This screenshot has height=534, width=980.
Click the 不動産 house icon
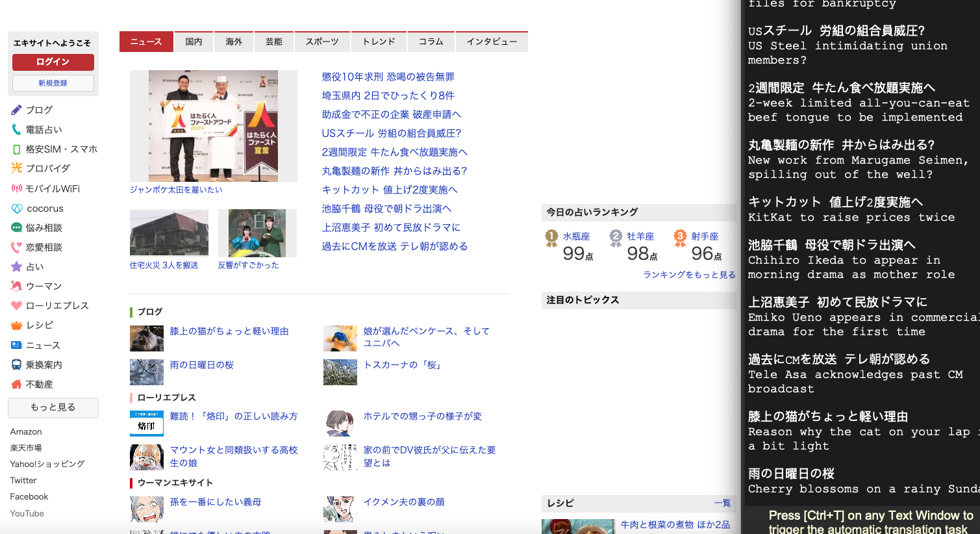tap(17, 384)
